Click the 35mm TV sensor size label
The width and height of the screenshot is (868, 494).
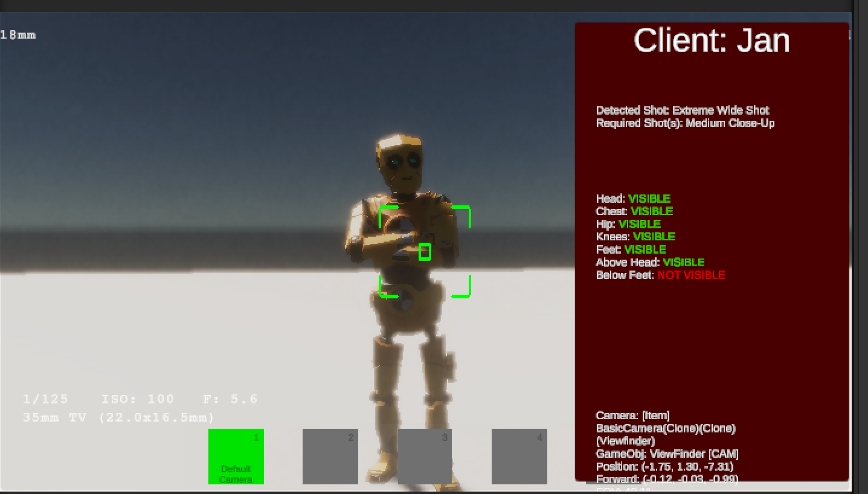click(x=119, y=418)
